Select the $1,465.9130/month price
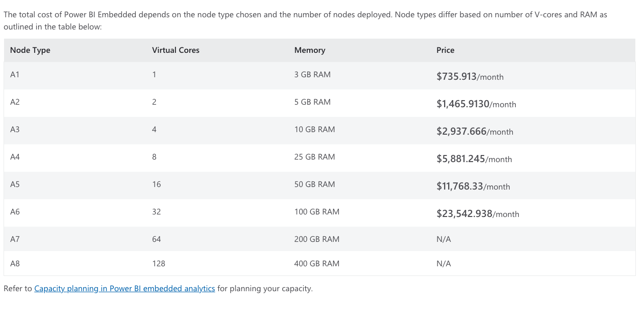The height and width of the screenshot is (310, 644). tap(476, 104)
